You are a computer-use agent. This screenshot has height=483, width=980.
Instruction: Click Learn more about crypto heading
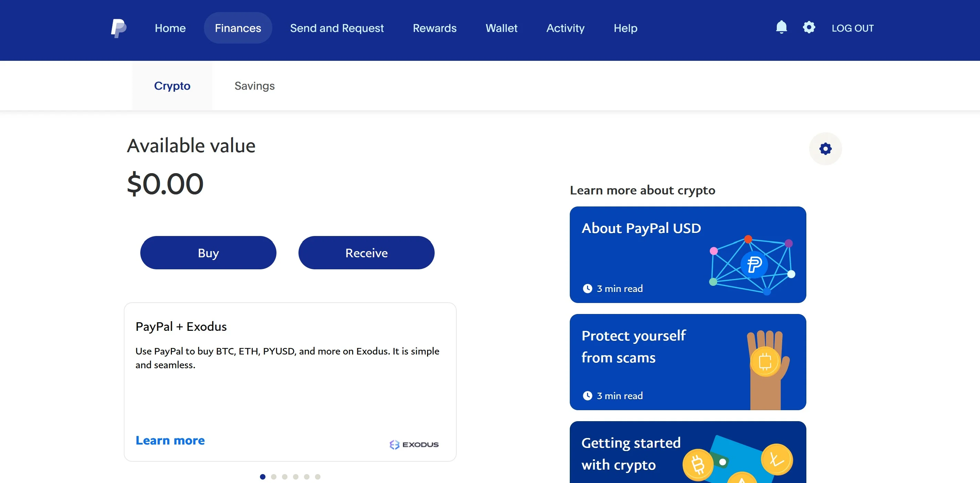click(x=643, y=190)
